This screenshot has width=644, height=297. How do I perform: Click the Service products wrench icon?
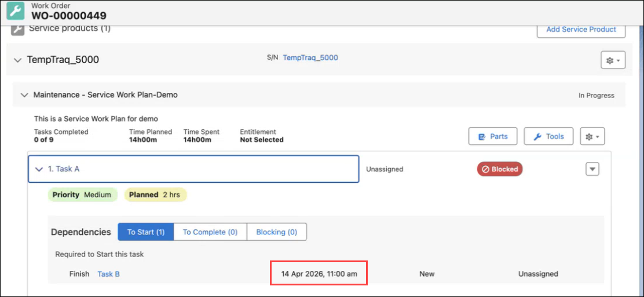(17, 30)
